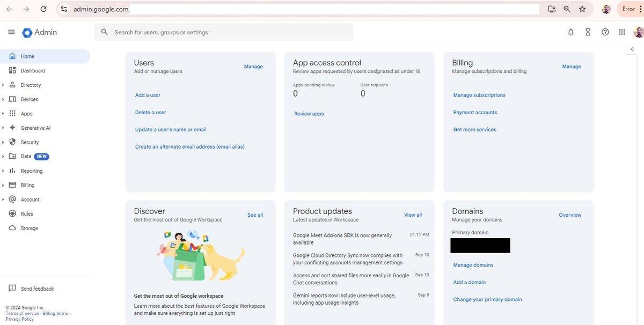This screenshot has width=644, height=325.
Task: Click Manage subscriptions in Billing card
Action: tap(479, 95)
